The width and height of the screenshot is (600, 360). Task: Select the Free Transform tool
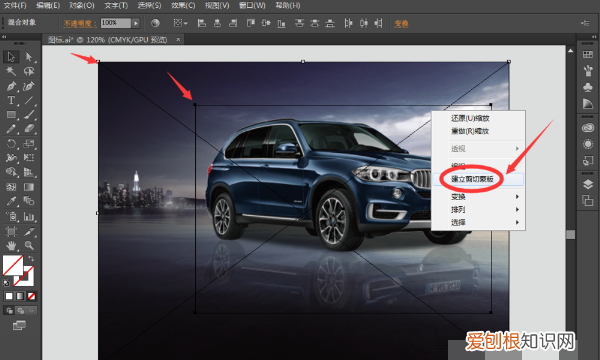click(x=29, y=158)
